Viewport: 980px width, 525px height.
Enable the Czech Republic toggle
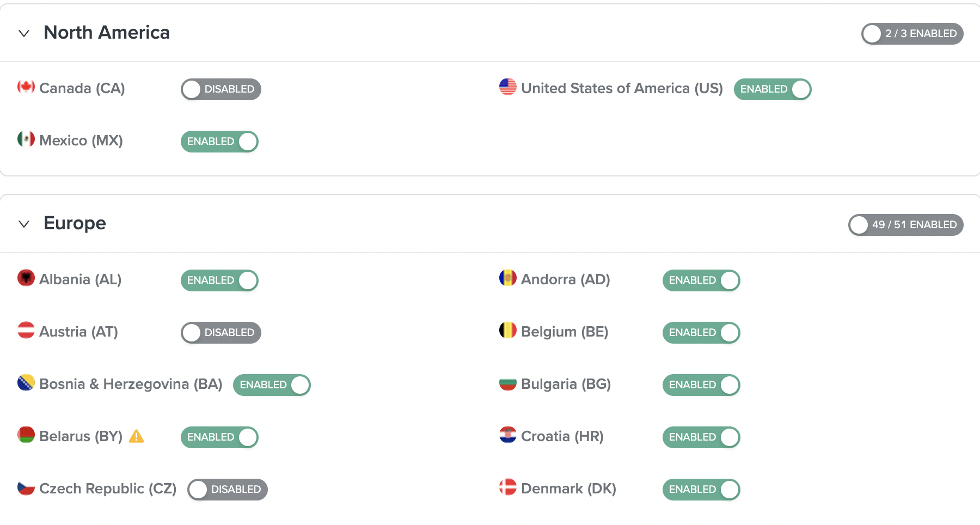tap(227, 489)
